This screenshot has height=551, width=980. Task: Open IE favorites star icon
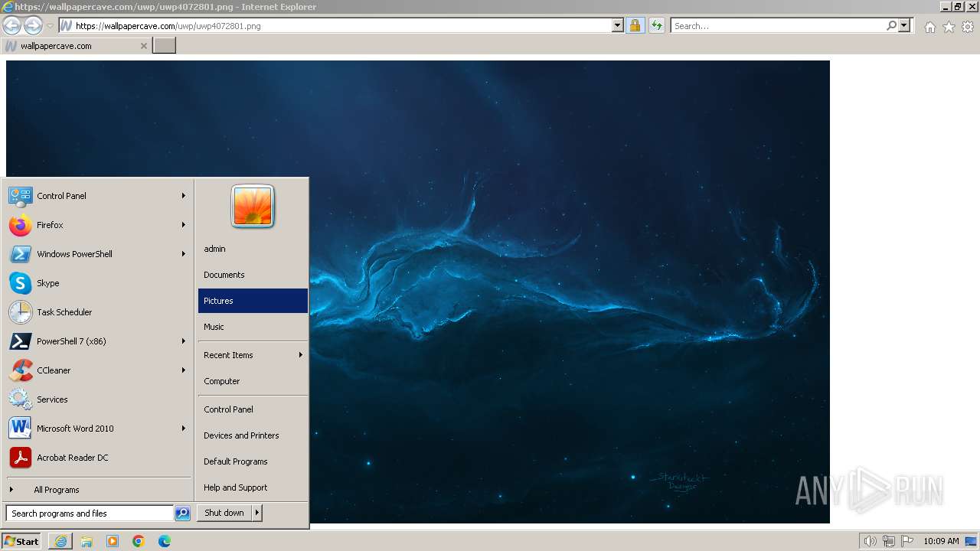[949, 27]
